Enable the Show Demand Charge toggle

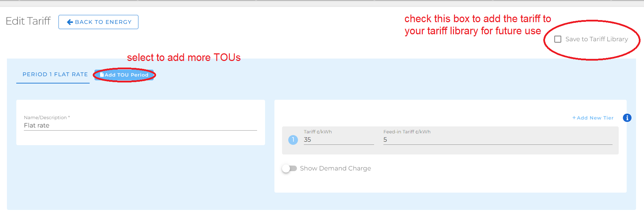point(289,168)
